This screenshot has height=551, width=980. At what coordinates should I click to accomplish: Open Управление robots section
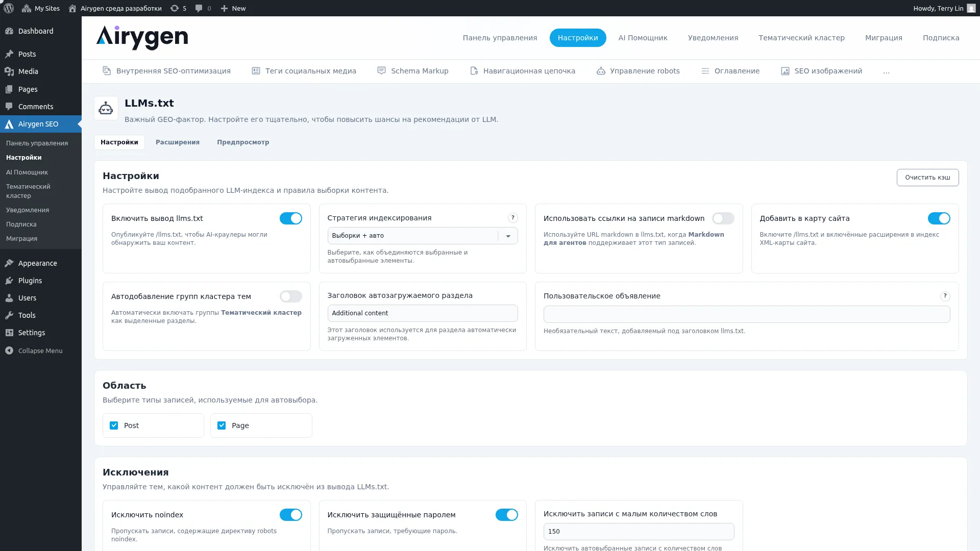[x=638, y=71]
